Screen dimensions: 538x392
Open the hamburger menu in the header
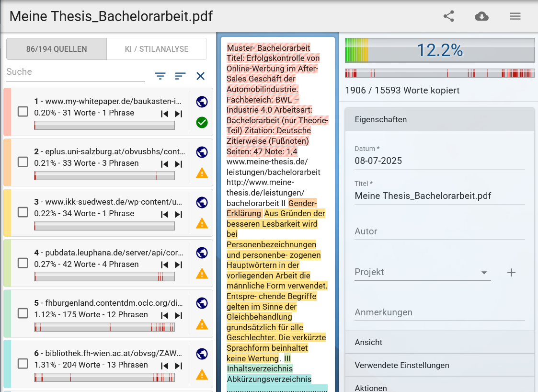click(x=515, y=16)
